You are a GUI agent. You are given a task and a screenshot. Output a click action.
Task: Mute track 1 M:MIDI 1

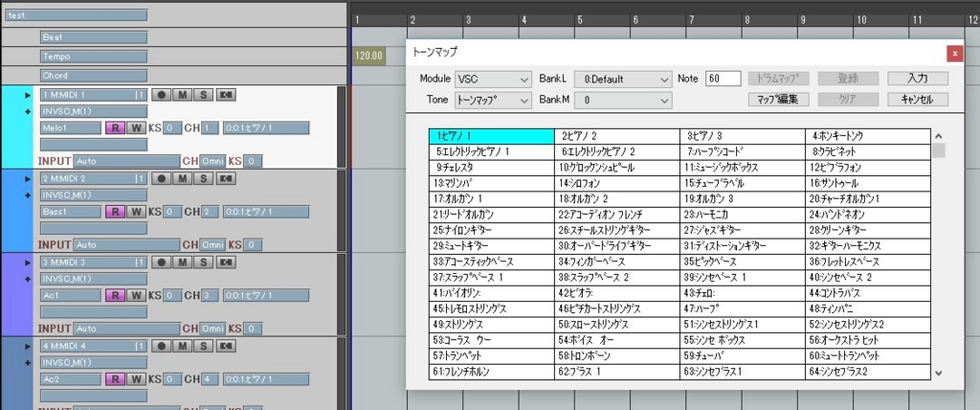tap(182, 95)
